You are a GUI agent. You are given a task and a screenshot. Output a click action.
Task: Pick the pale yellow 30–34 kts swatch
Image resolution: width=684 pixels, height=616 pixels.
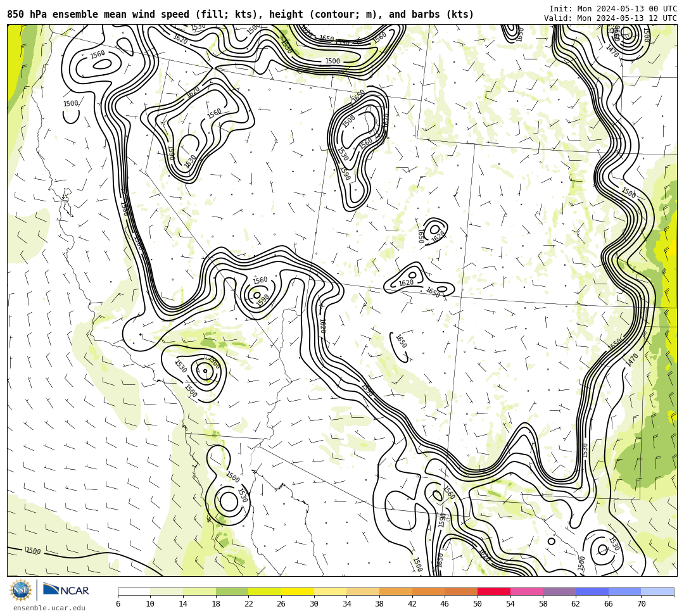[x=330, y=591]
